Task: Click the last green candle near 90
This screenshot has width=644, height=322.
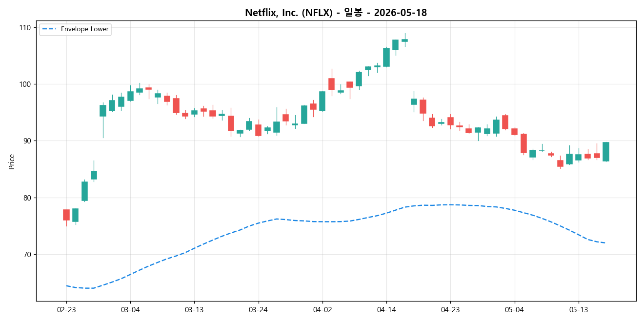Action: (606, 152)
